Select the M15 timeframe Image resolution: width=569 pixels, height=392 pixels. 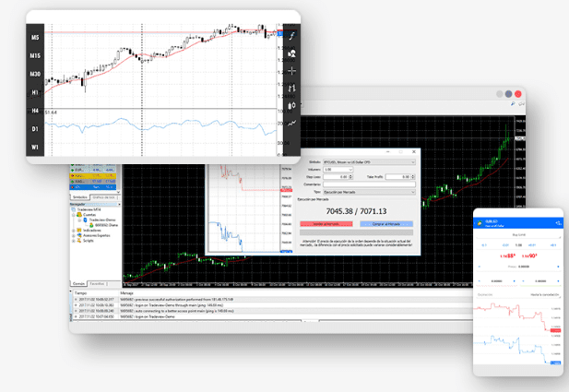pos(35,55)
